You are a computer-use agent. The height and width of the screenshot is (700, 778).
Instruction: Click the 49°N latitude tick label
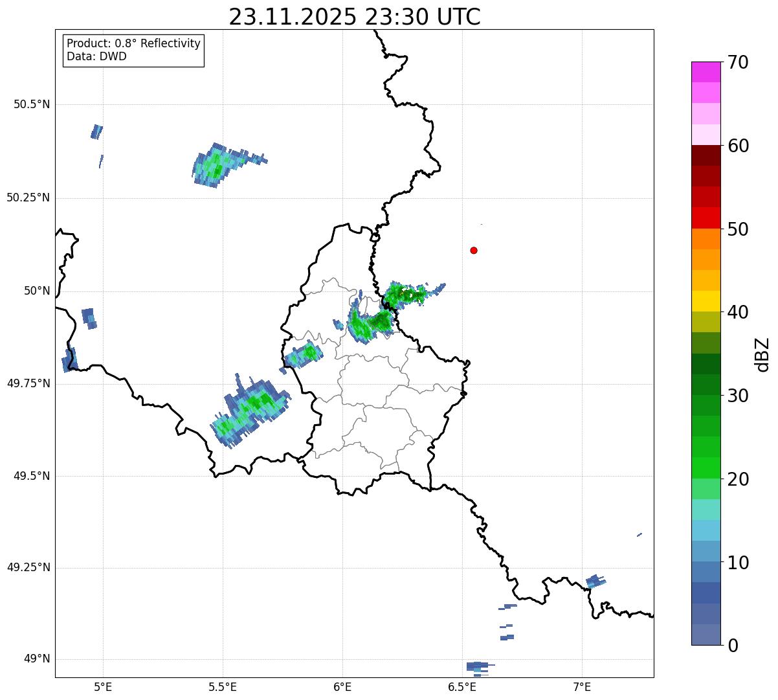[x=37, y=659]
